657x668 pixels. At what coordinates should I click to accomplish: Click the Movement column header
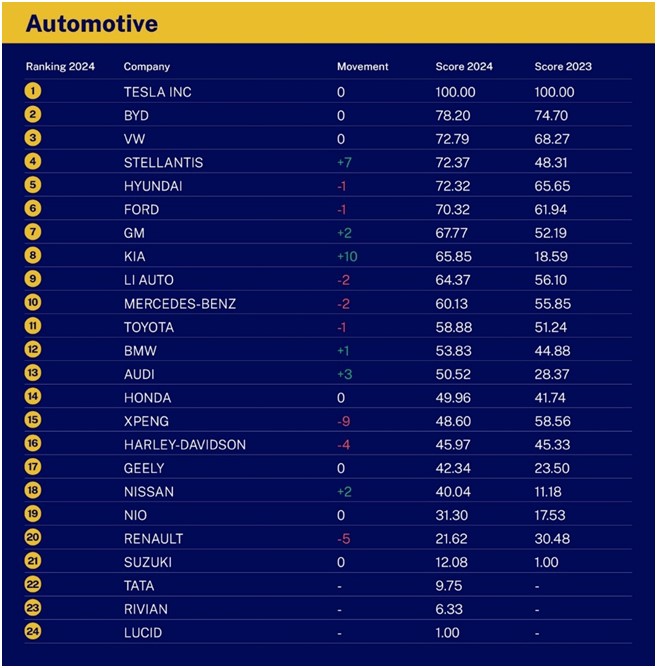(363, 66)
